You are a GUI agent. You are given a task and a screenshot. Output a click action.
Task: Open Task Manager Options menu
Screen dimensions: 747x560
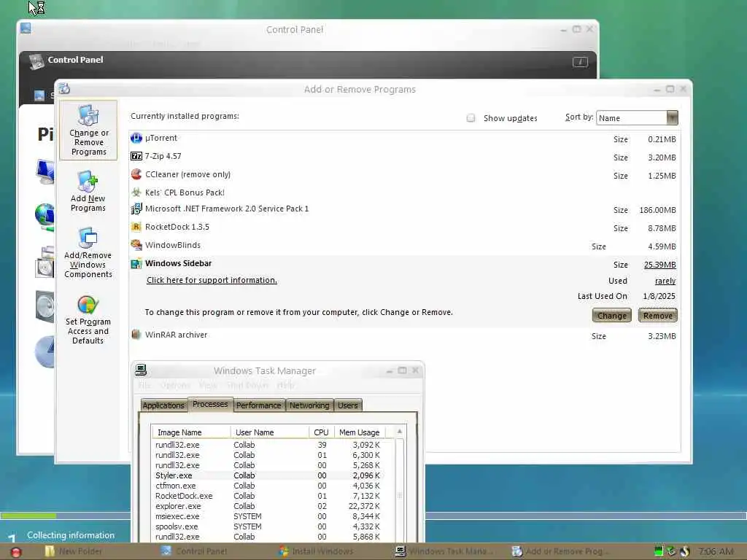[x=175, y=385]
